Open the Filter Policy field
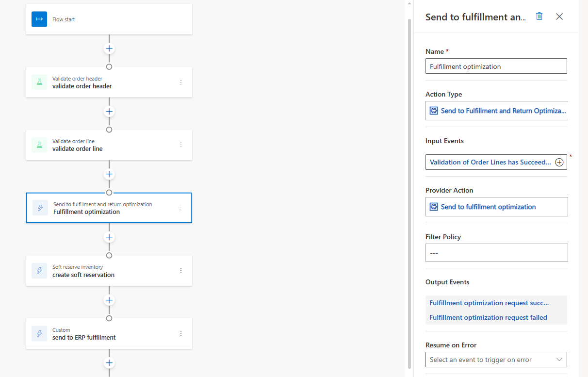The height and width of the screenshot is (377, 588). coord(497,253)
